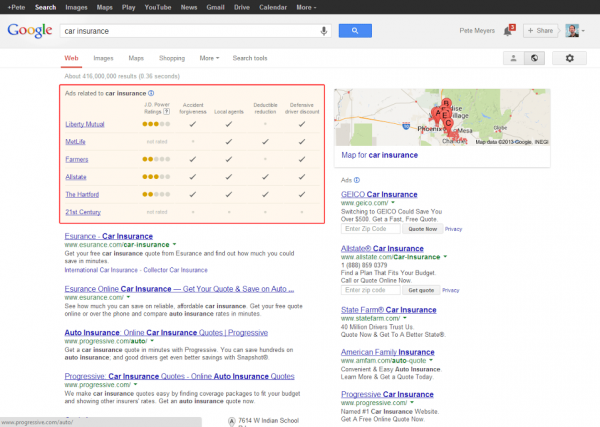Click the blue magnifier search button
Viewport: 600px width, 427px height.
pyautogui.click(x=355, y=31)
